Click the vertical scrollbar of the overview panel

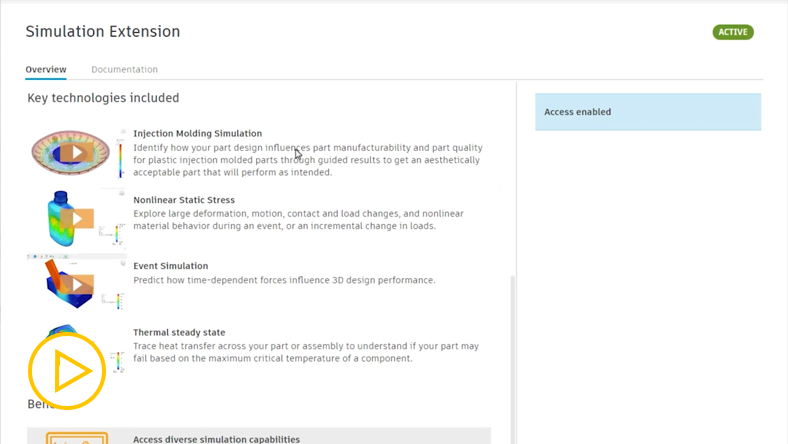[x=513, y=360]
